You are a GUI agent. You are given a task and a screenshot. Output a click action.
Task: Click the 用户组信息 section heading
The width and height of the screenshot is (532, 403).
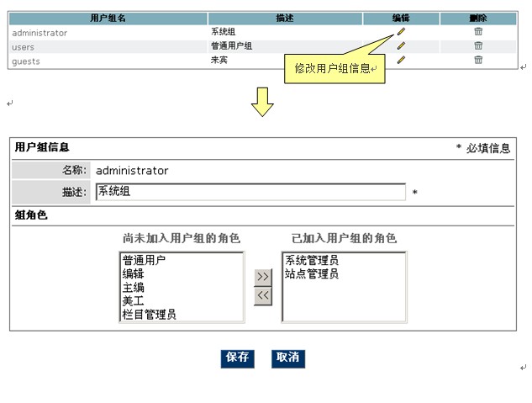pos(42,147)
